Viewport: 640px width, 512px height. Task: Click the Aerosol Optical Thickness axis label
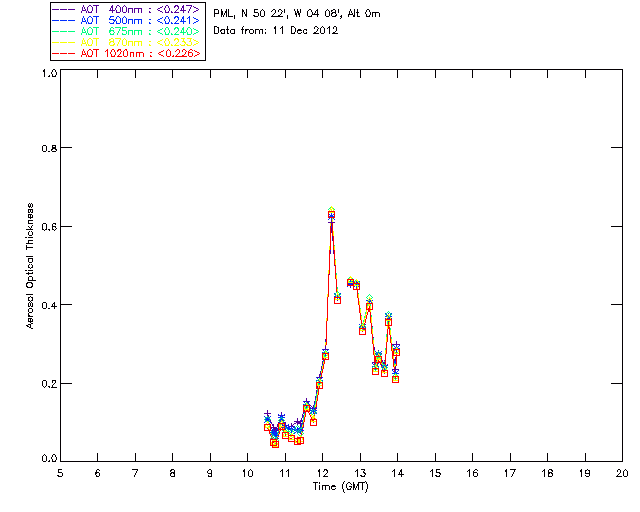(x=30, y=266)
